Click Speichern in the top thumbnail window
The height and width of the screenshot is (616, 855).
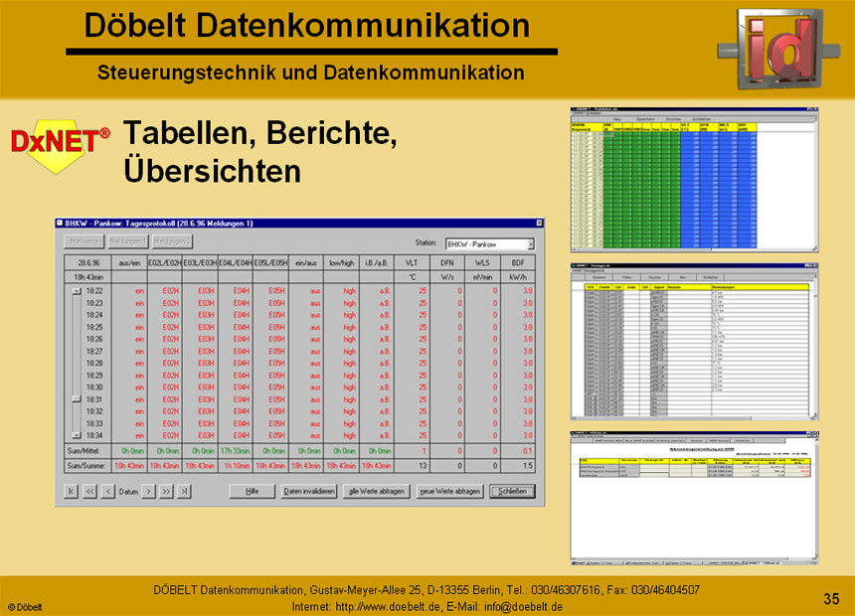click(645, 119)
